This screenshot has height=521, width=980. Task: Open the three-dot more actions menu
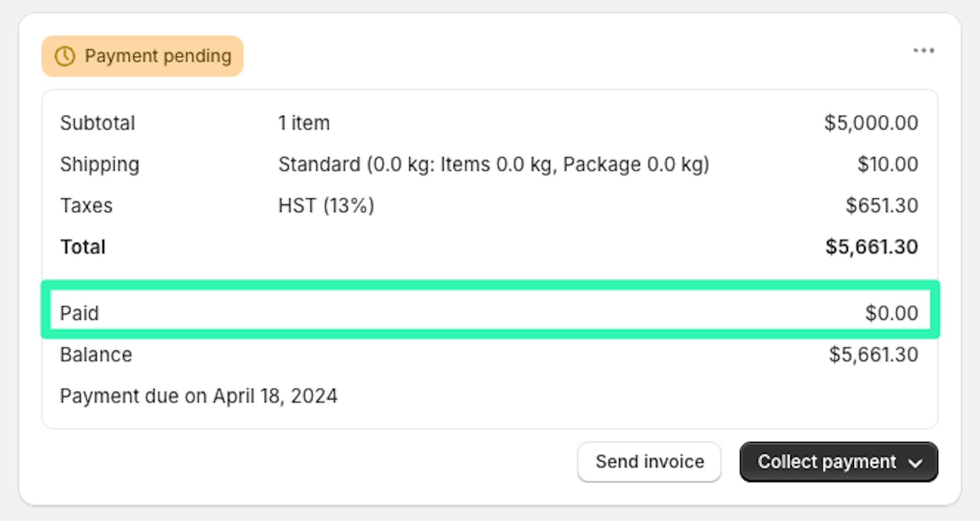click(923, 51)
